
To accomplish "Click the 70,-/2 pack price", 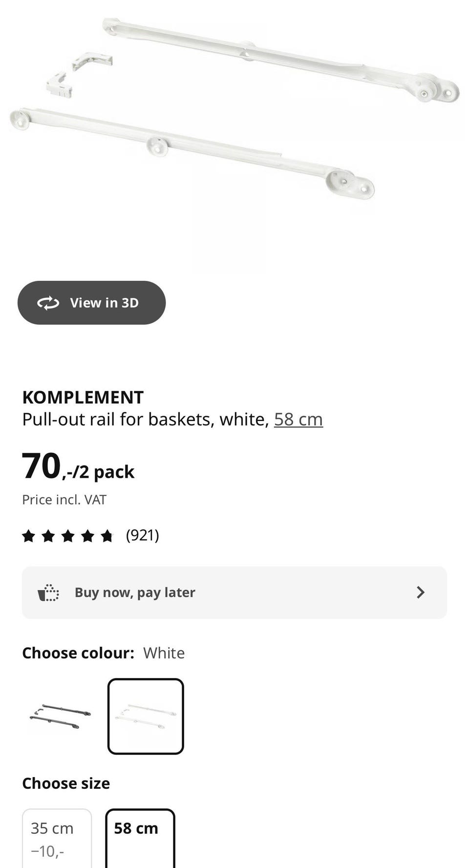I will pyautogui.click(x=78, y=466).
